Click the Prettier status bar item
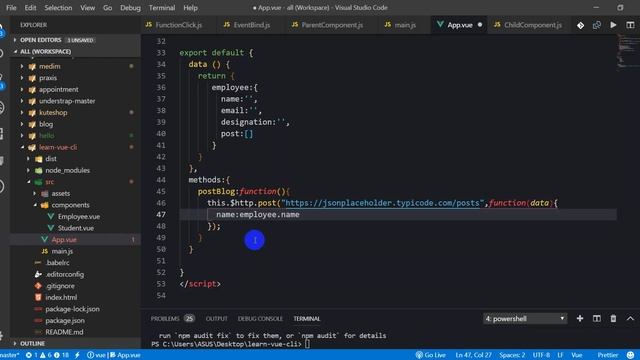This screenshot has width=640, height=360. point(608,355)
